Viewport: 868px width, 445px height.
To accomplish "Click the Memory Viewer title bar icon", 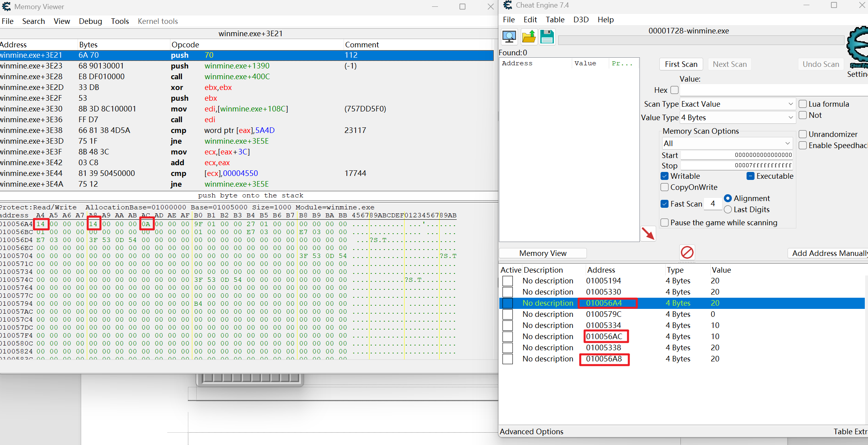I will point(6,7).
